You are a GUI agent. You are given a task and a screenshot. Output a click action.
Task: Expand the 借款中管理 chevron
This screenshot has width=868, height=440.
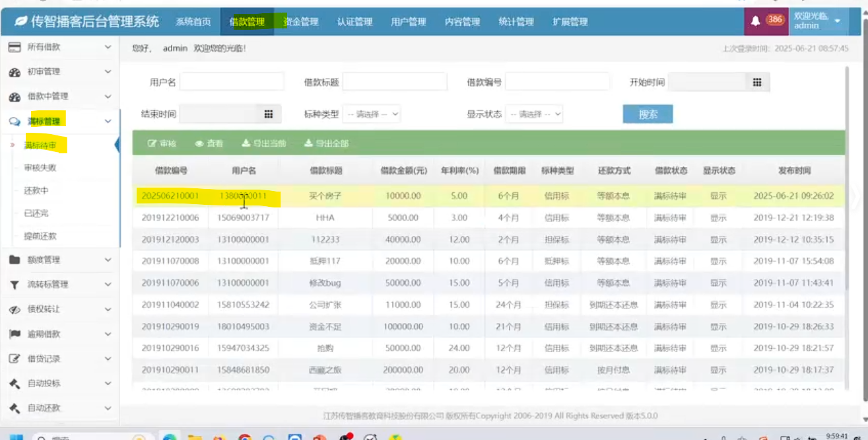pos(108,96)
